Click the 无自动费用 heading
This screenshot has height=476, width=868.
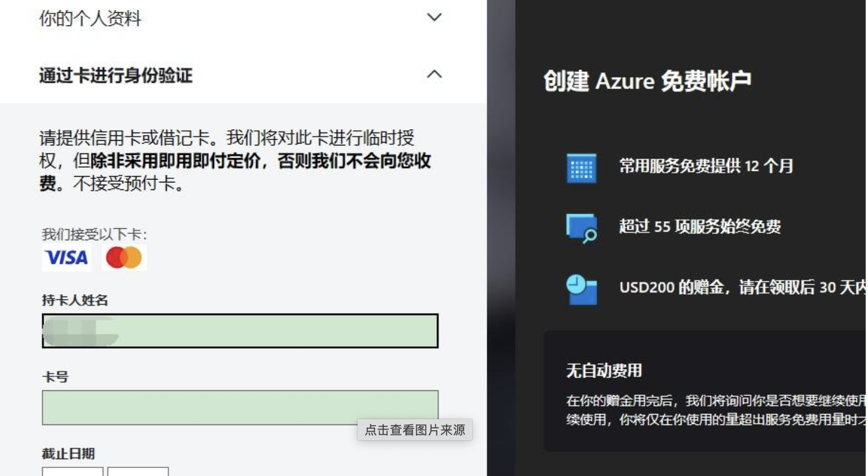[x=604, y=371]
